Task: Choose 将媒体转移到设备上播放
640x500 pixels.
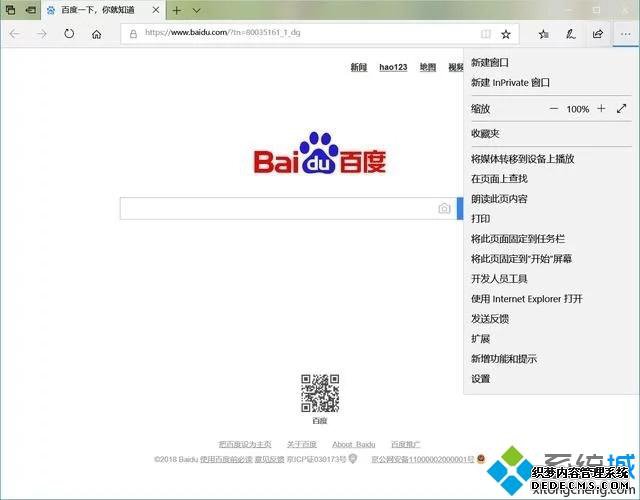Action: (522, 159)
